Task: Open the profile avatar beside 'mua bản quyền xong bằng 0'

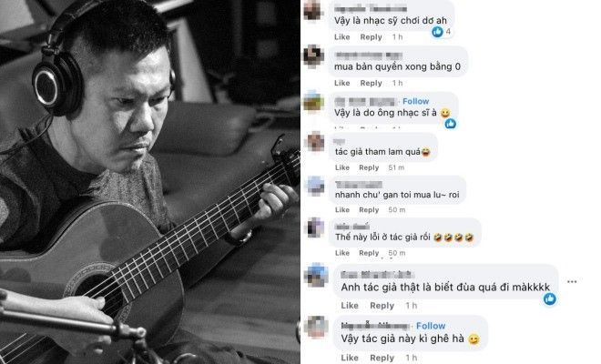Action: pos(314,56)
